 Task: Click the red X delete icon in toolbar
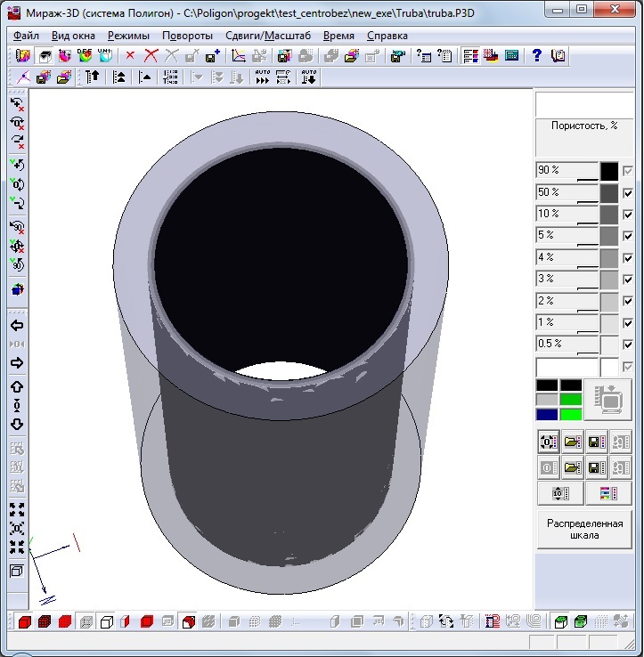coord(130,55)
